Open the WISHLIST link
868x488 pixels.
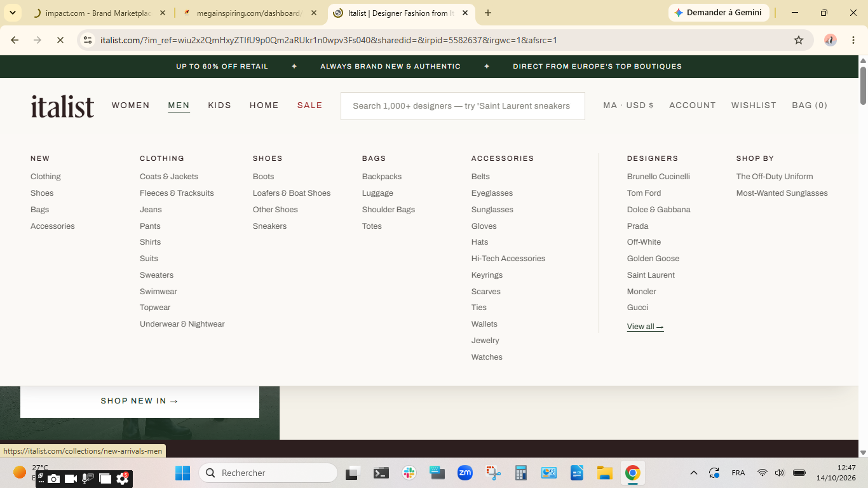[754, 105]
